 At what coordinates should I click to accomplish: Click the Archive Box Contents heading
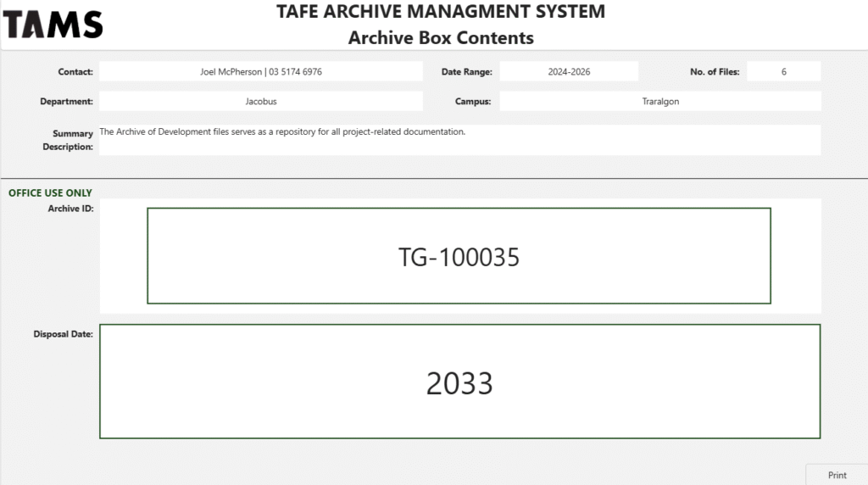441,37
